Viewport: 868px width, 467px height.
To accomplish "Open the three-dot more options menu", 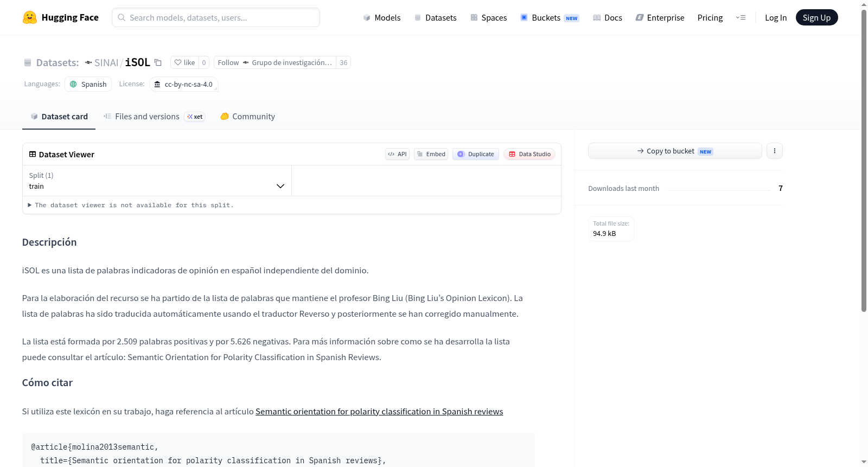I will click(x=775, y=151).
